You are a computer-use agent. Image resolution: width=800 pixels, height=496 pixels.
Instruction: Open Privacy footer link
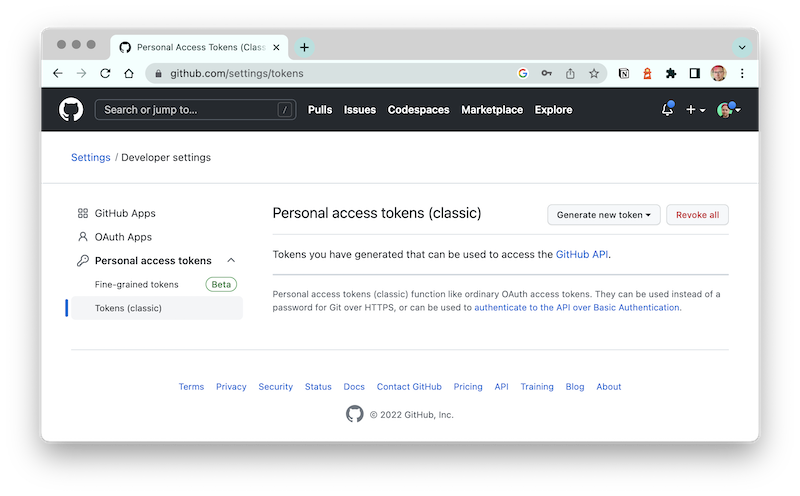pyautogui.click(x=231, y=386)
